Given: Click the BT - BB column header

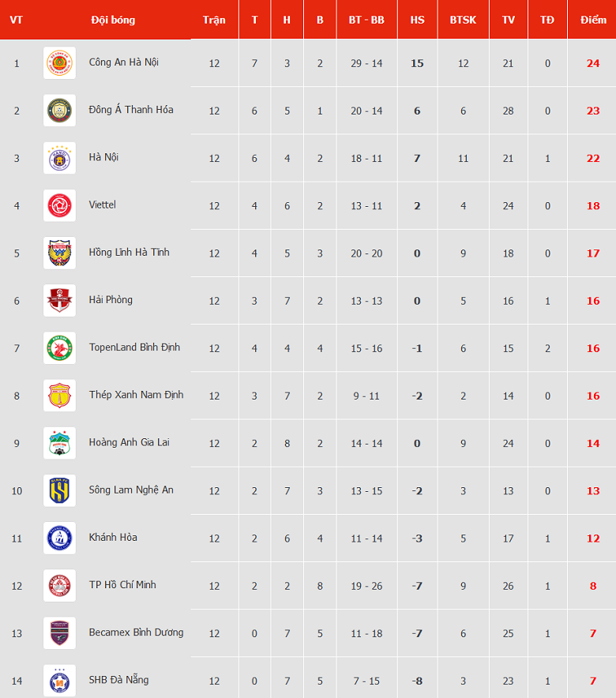Looking at the screenshot, I should pyautogui.click(x=366, y=20).
